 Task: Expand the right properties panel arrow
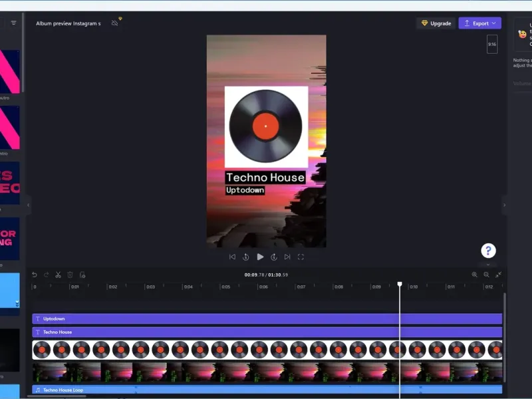point(505,205)
